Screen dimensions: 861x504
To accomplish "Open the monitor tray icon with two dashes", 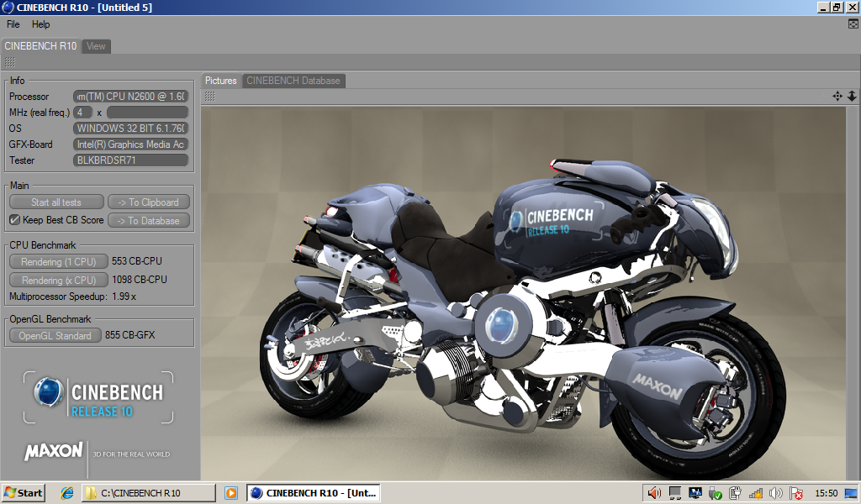I will (675, 492).
